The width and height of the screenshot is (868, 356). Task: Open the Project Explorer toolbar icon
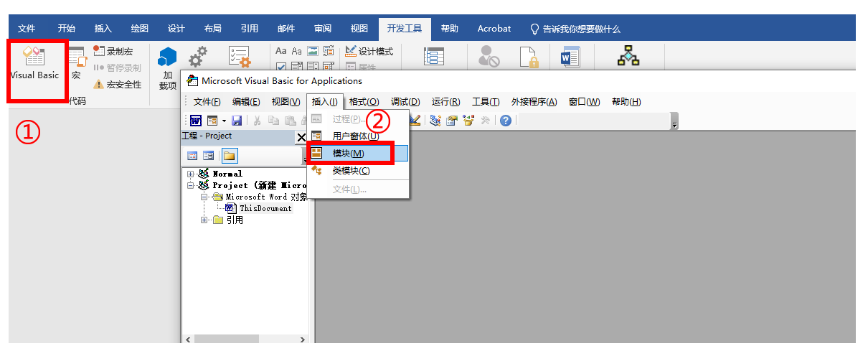435,121
